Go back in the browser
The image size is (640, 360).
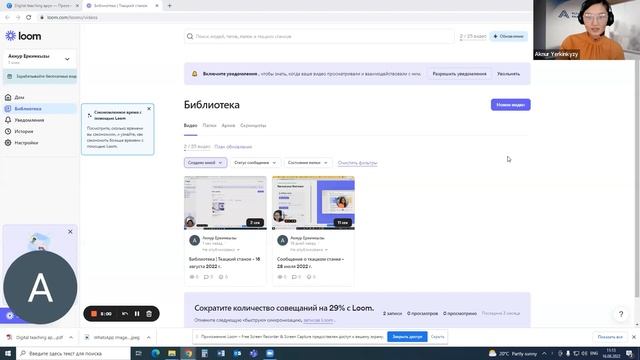point(7,18)
